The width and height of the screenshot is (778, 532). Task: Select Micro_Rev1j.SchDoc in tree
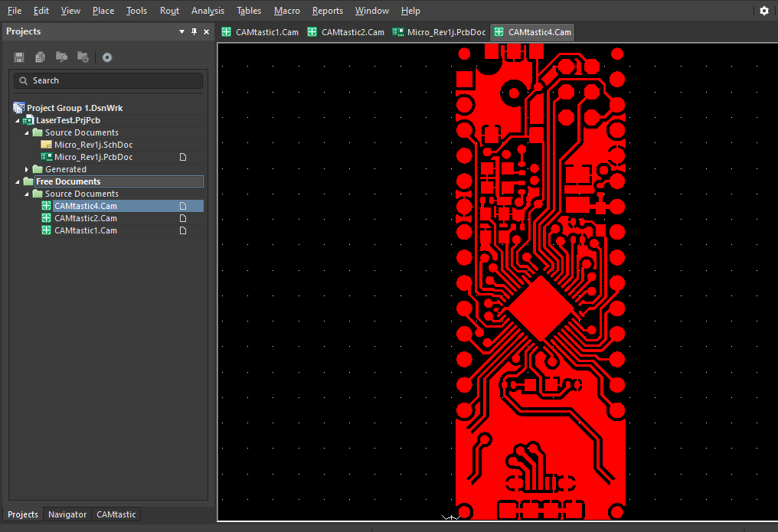[93, 145]
